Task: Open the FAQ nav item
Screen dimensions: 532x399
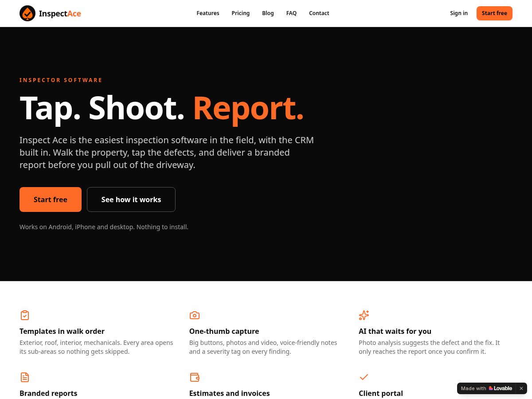Action: click(x=291, y=13)
